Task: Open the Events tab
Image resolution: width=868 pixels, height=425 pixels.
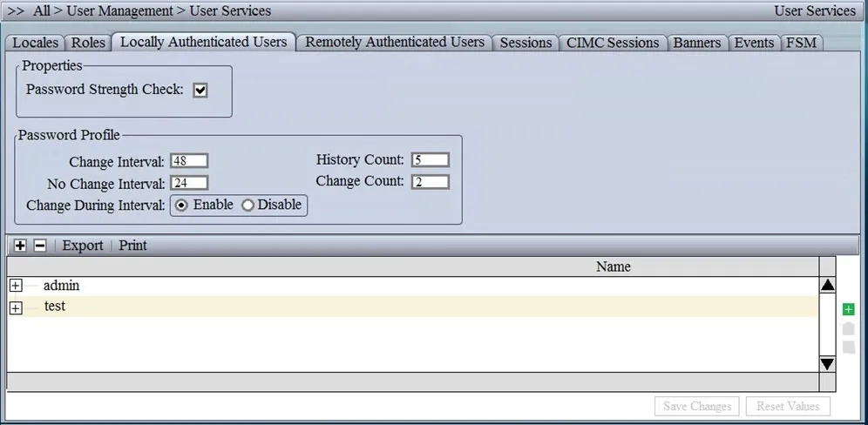Action: [754, 43]
